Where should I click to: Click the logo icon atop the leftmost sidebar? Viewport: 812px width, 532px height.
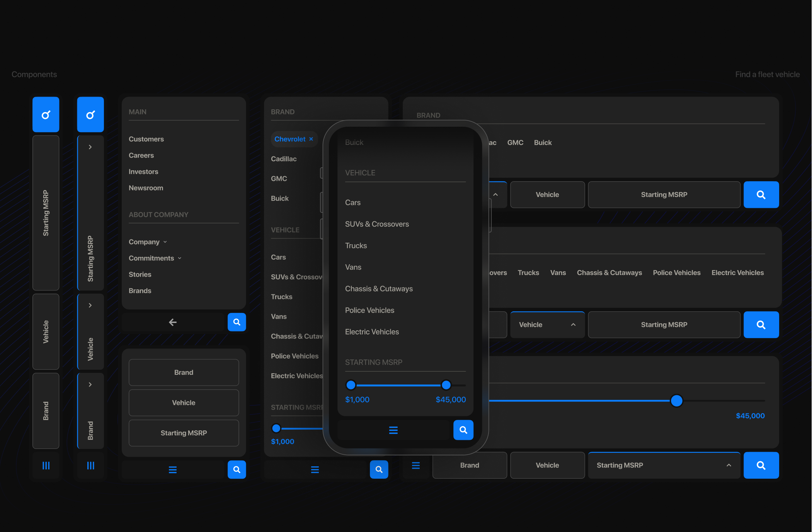click(x=46, y=115)
